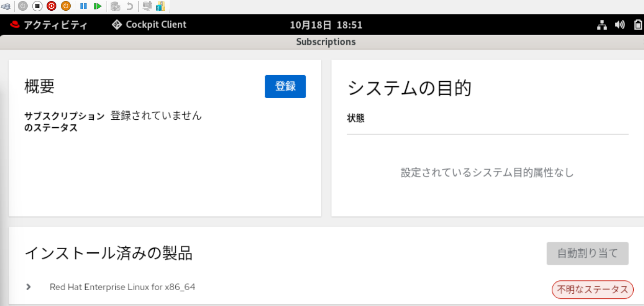Click the システムの目的 heading
Screen dimensions: 644x306
tap(409, 88)
